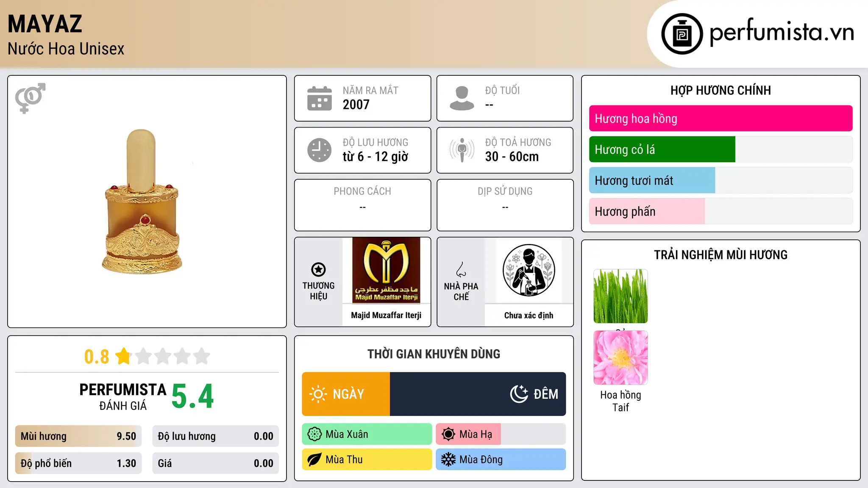The image size is (868, 488).
Task: Click the Hương tươi mát accord bar
Action: [721, 180]
